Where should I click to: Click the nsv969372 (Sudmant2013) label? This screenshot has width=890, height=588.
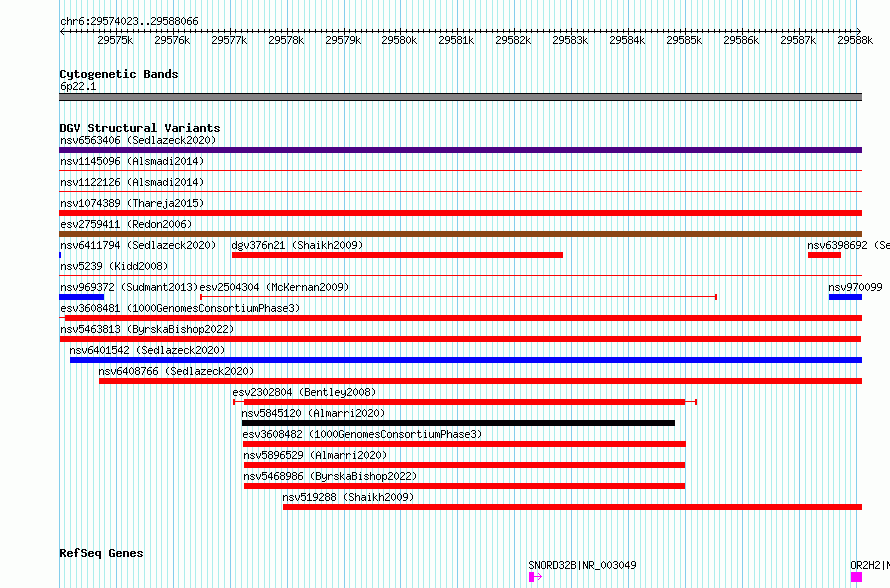click(x=129, y=287)
